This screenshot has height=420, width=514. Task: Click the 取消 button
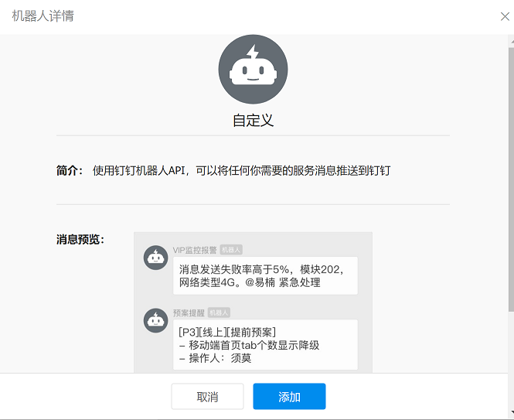207,396
